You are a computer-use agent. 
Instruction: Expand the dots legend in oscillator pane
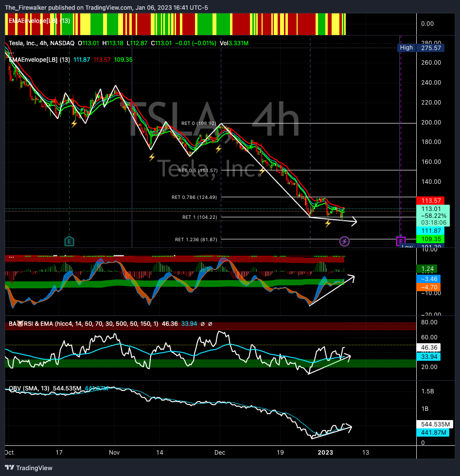click(11, 257)
